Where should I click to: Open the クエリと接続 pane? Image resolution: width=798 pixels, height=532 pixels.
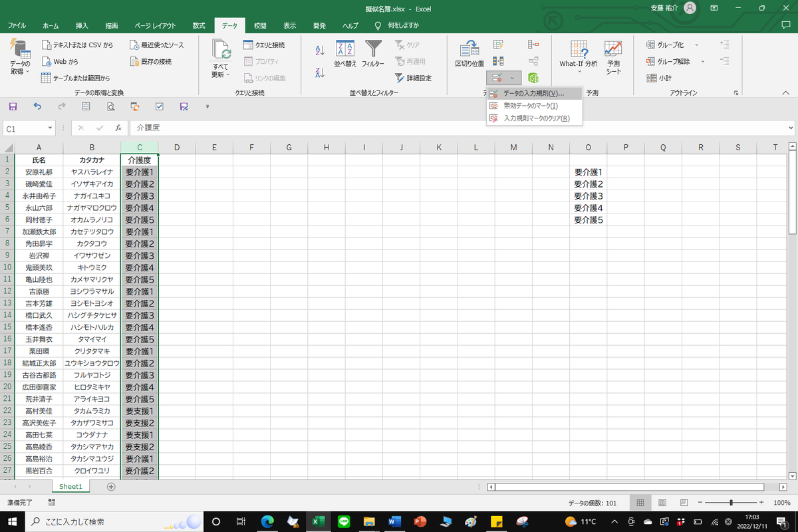point(264,45)
